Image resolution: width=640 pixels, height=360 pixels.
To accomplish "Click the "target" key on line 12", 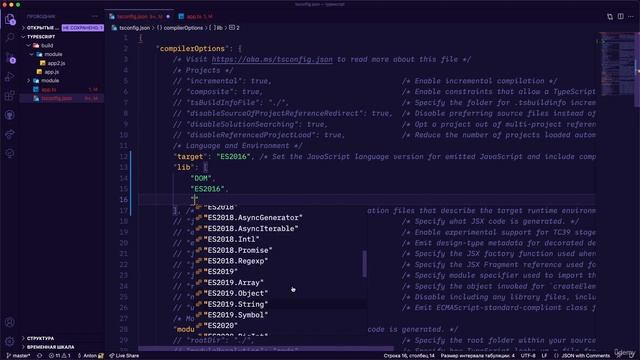I will [189, 157].
